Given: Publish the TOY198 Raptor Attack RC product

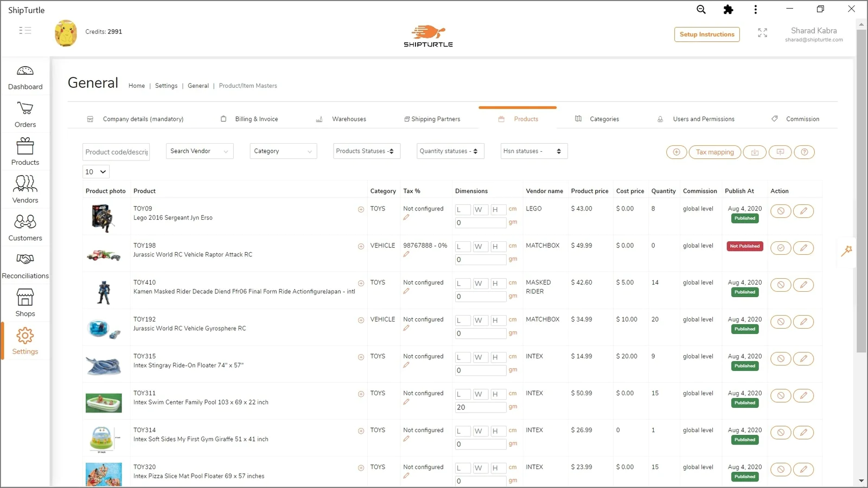Looking at the screenshot, I should pyautogui.click(x=780, y=248).
